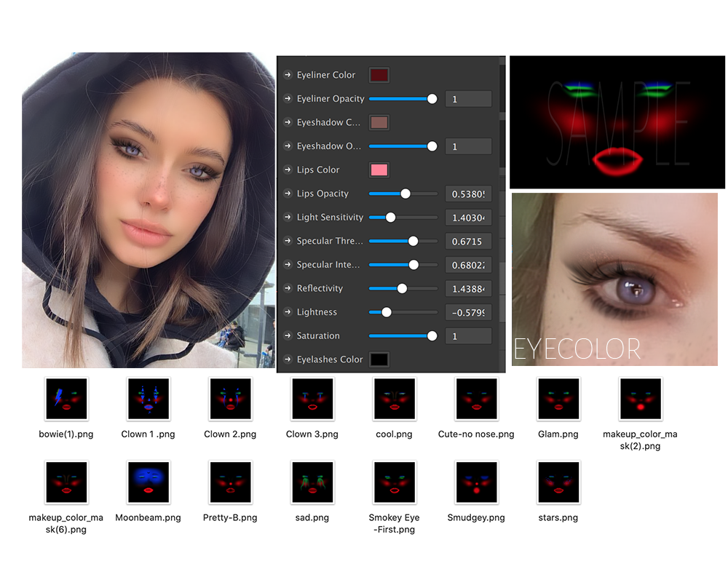Click the Eyeliner Opacity slider handle
Viewport: 728px width, 569px height.
(x=432, y=99)
